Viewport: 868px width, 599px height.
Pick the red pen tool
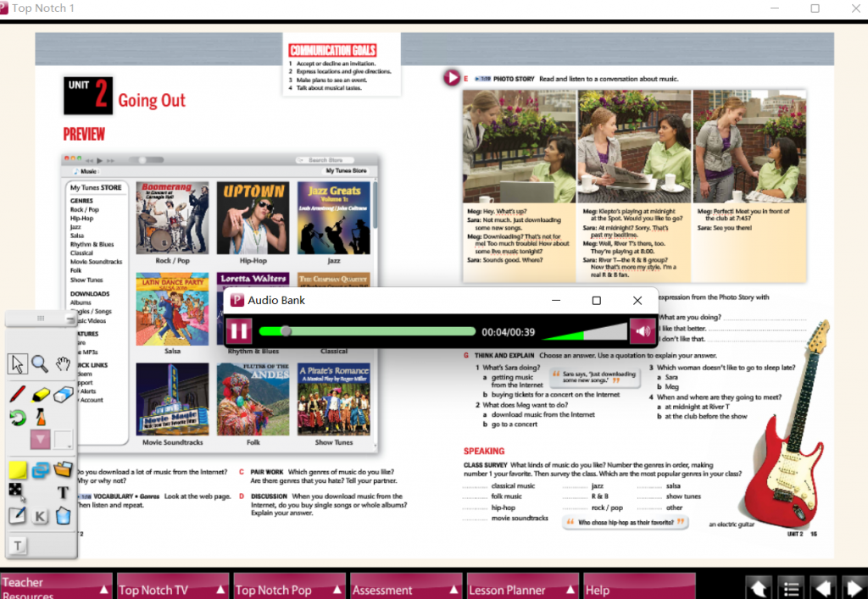17,395
